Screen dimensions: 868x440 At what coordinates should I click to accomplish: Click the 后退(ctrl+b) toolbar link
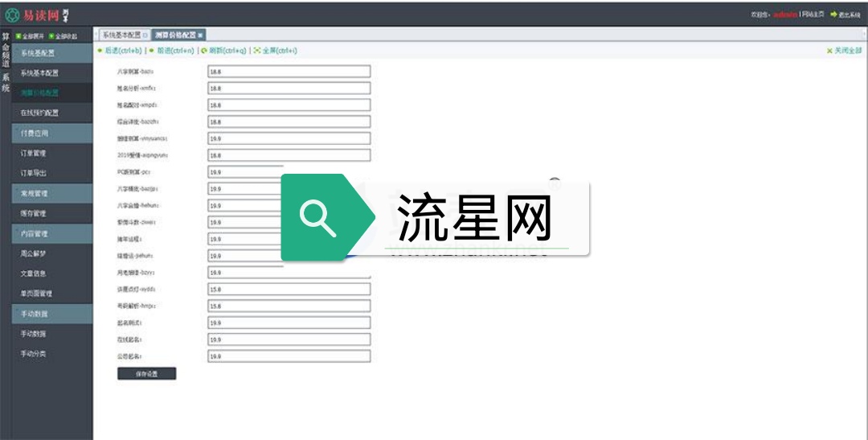point(123,51)
